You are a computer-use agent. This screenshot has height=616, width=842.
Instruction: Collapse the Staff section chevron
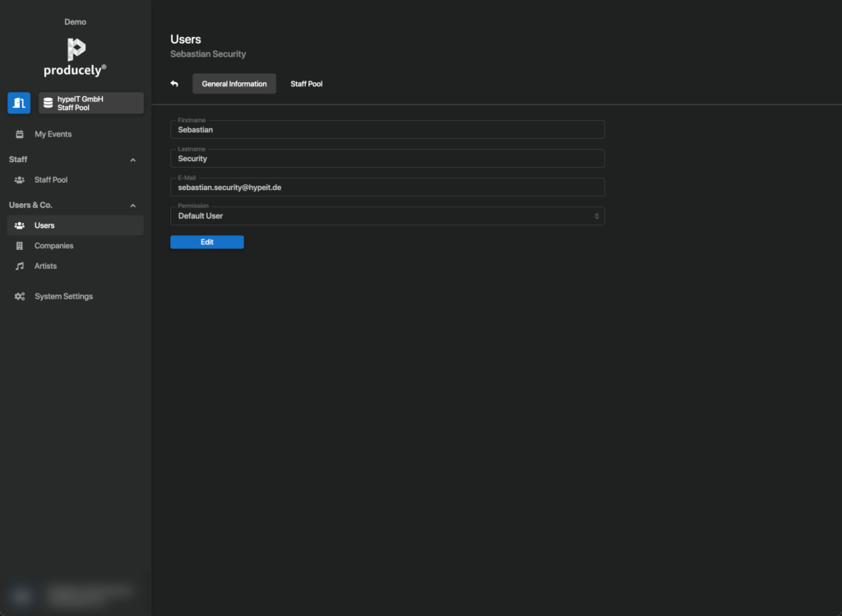click(133, 160)
